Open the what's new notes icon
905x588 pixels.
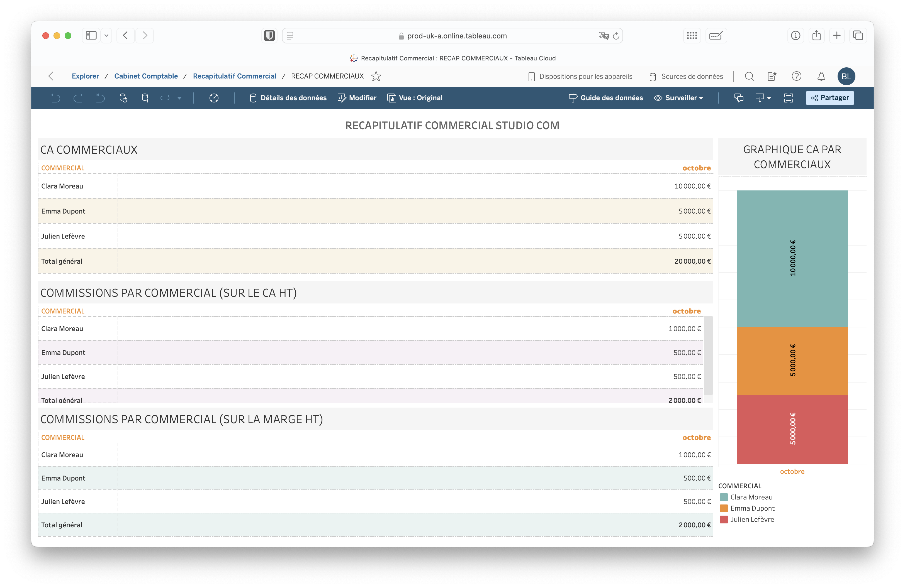772,76
